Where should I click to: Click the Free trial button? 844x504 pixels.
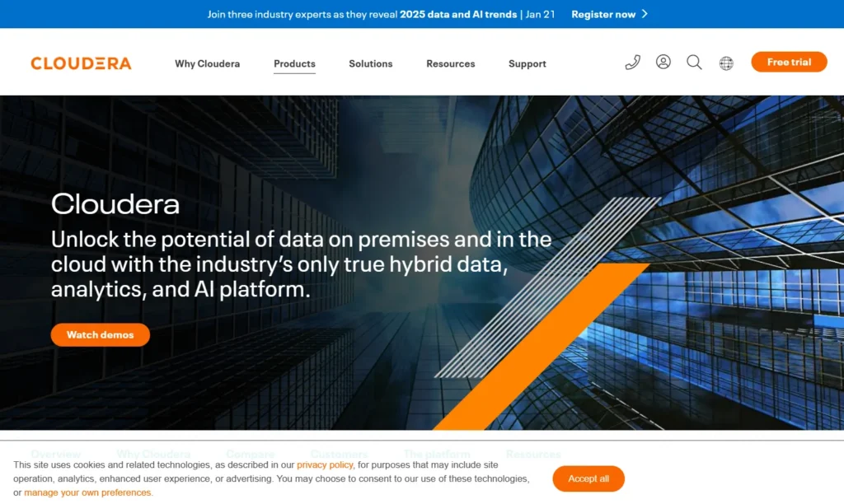coord(789,62)
